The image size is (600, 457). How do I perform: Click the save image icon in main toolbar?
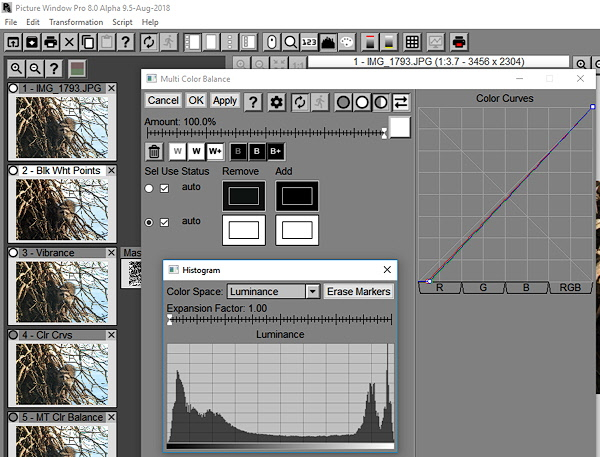pyautogui.click(x=32, y=42)
